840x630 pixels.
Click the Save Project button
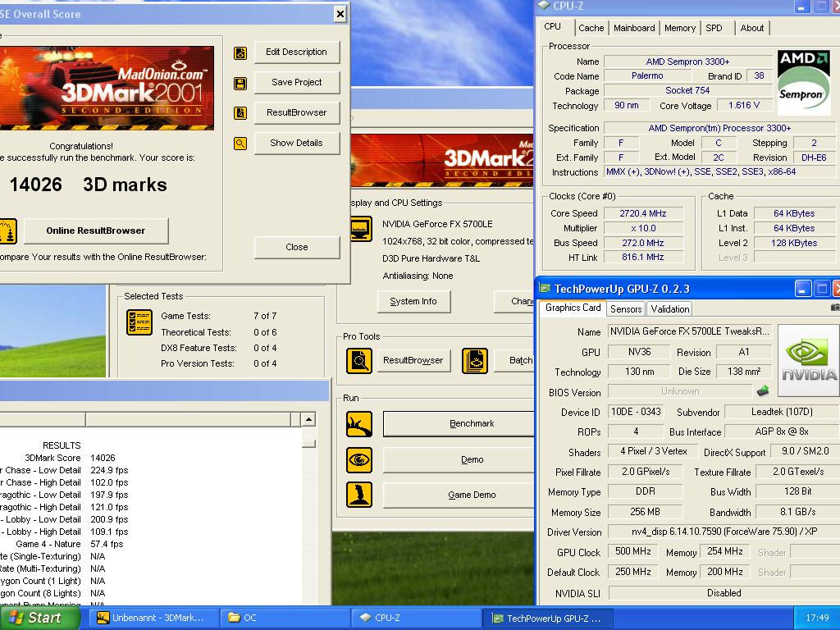[297, 82]
